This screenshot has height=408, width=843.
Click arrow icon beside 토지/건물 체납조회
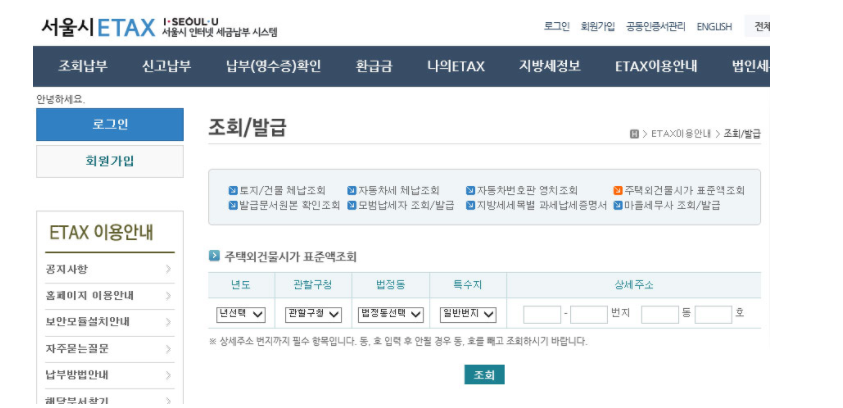[233, 190]
